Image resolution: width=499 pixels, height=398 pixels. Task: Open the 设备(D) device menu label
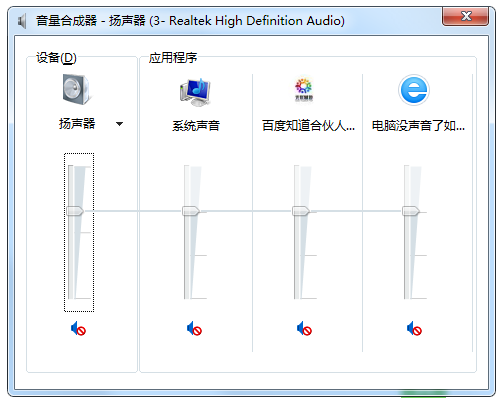[x=56, y=58]
